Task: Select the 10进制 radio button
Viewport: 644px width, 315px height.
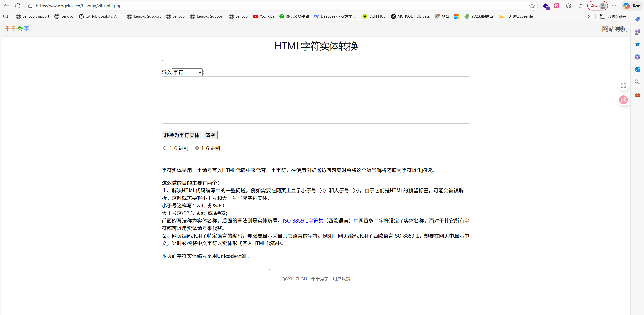Action: coord(165,148)
